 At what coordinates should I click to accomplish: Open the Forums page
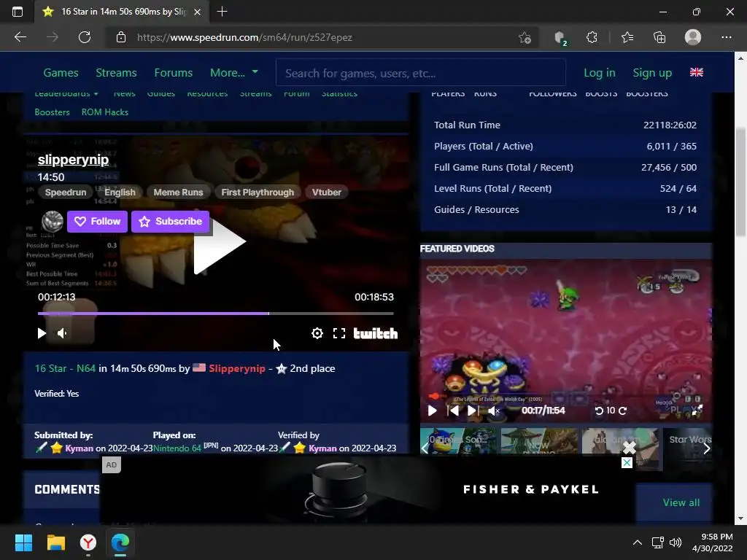(x=174, y=73)
